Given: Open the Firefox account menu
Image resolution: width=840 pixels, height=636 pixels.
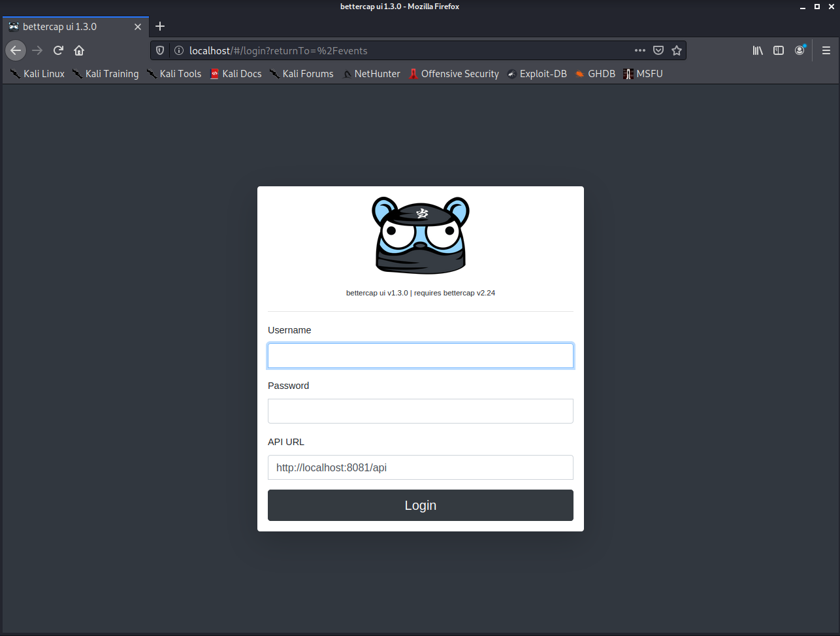Looking at the screenshot, I should point(800,50).
